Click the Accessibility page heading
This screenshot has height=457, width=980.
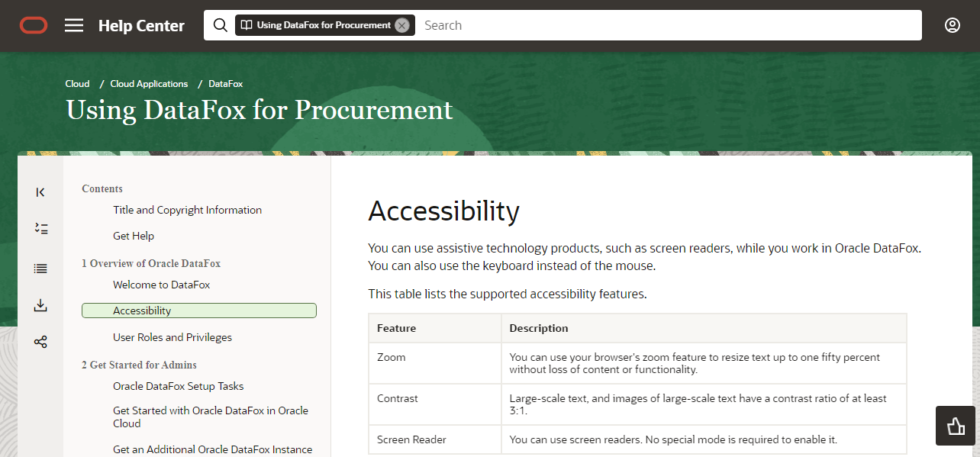click(443, 211)
